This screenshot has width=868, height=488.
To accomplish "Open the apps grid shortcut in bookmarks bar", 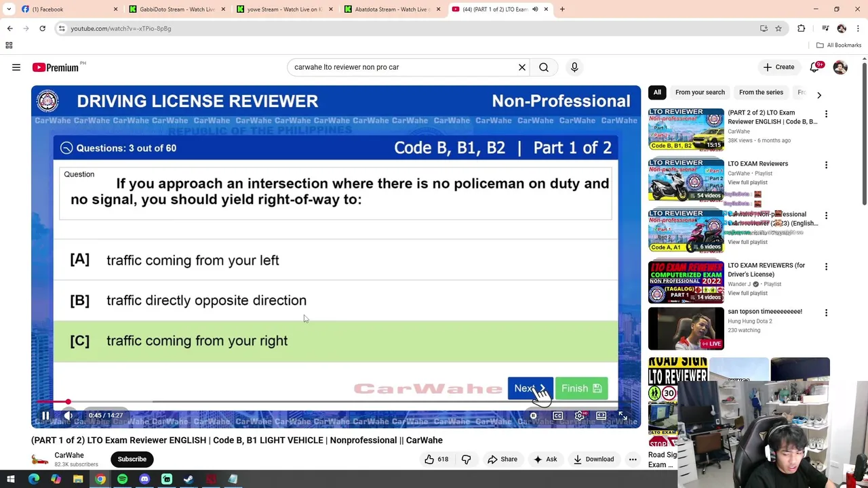I will pos(9,45).
